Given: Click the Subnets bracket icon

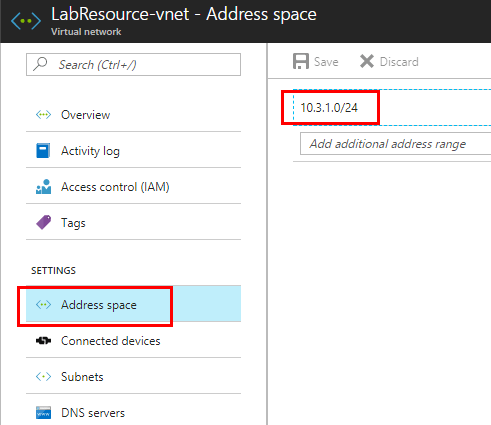Looking at the screenshot, I should (x=43, y=377).
